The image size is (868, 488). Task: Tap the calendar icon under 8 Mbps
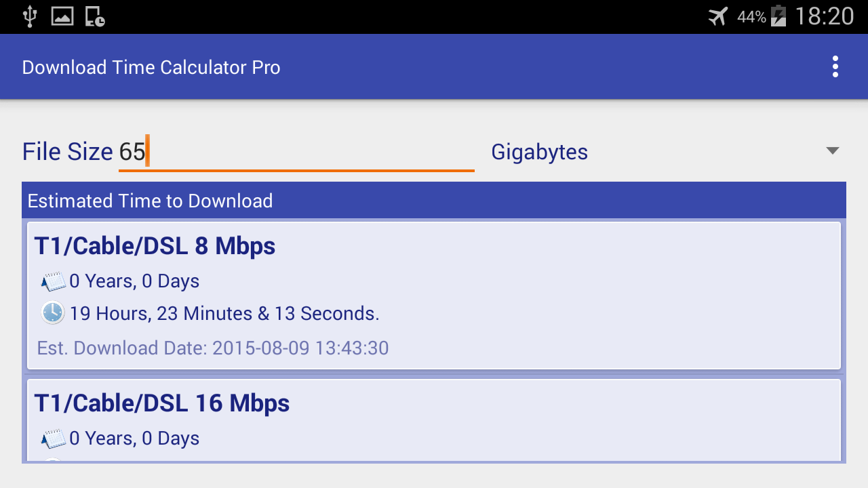coord(54,281)
